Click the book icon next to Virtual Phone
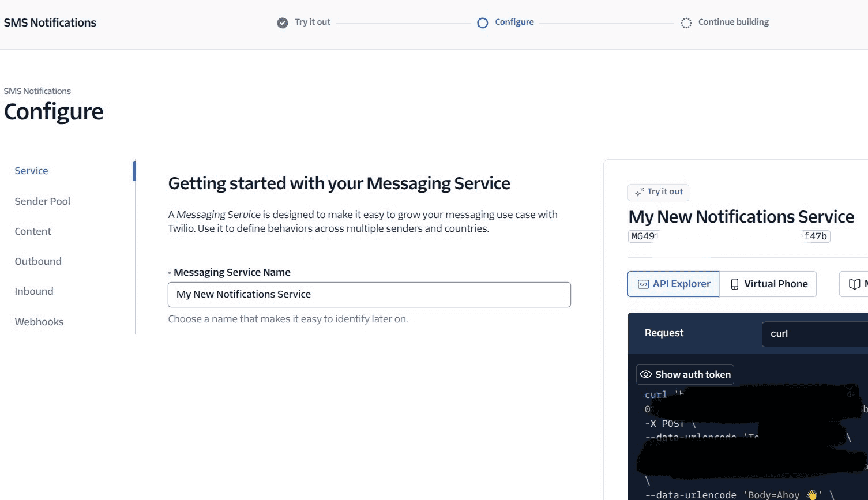Screen dimensions: 868x500 [854, 284]
